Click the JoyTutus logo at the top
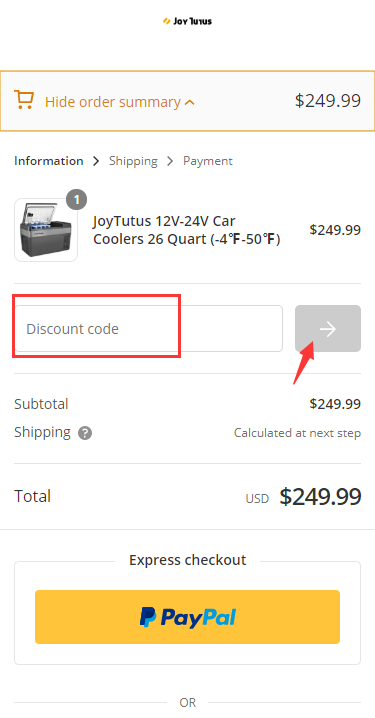The width and height of the screenshot is (375, 718). tap(187, 21)
